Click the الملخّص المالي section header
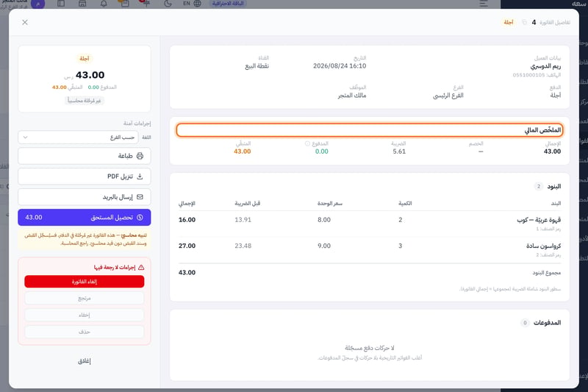Image resolution: width=588 pixels, height=392 pixels. coord(370,130)
